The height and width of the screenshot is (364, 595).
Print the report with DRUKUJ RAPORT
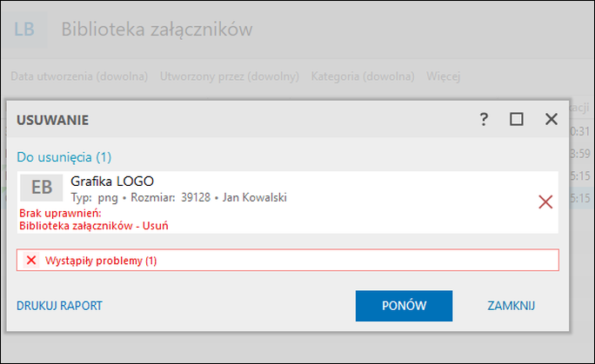click(x=59, y=306)
